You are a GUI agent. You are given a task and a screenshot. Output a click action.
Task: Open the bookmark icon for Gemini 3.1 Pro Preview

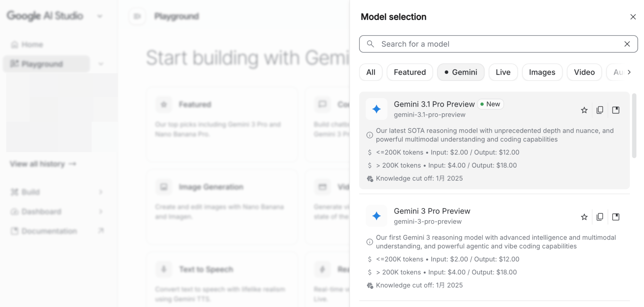(616, 110)
